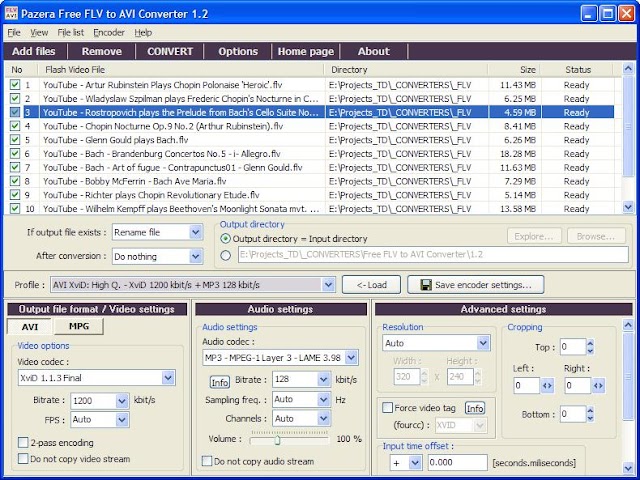The image size is (640, 480).
Task: Open the If output file exists dropdown
Action: (x=196, y=232)
